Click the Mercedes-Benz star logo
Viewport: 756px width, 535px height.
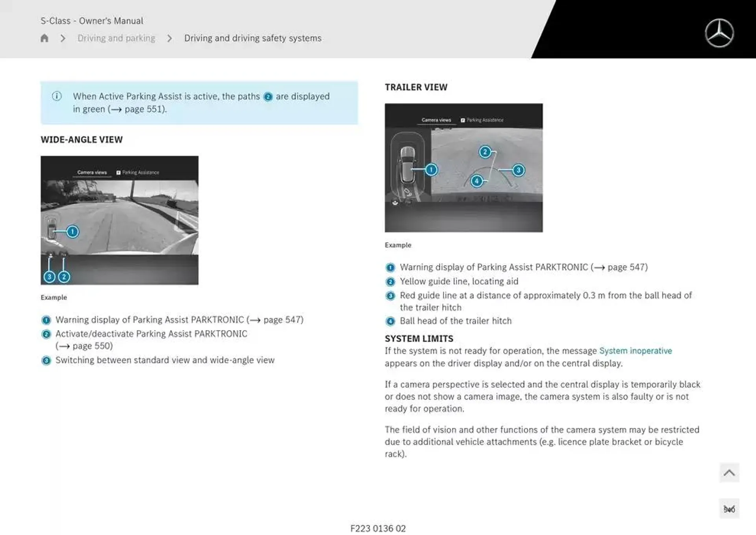(x=719, y=33)
